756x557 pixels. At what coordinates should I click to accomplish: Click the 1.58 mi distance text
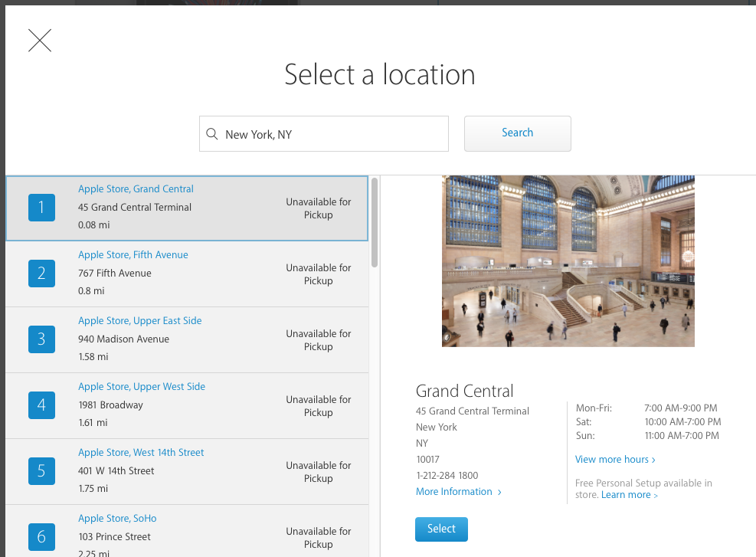93,357
